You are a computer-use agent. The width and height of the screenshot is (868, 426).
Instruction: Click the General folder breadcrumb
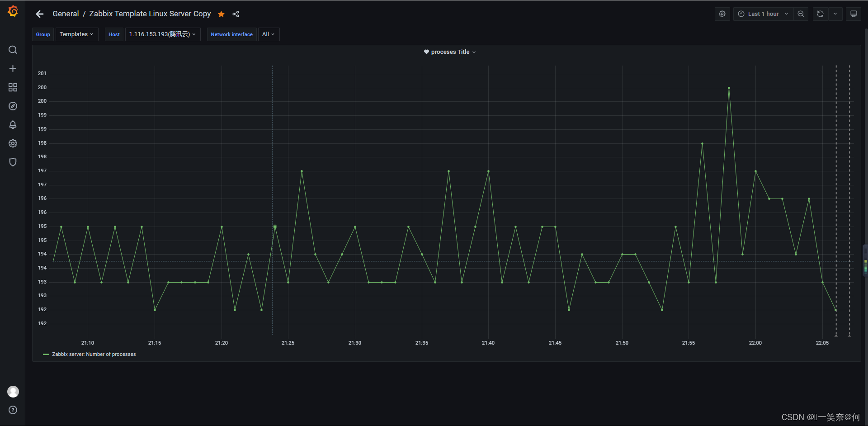coord(66,14)
